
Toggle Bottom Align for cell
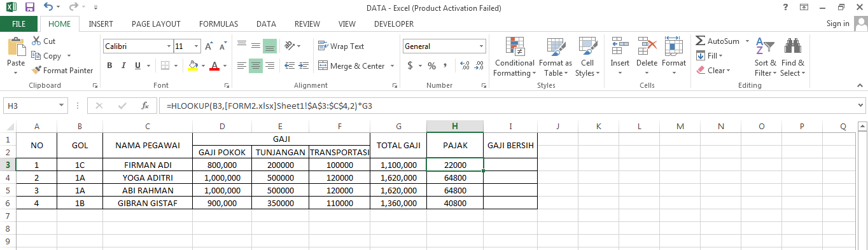click(269, 46)
